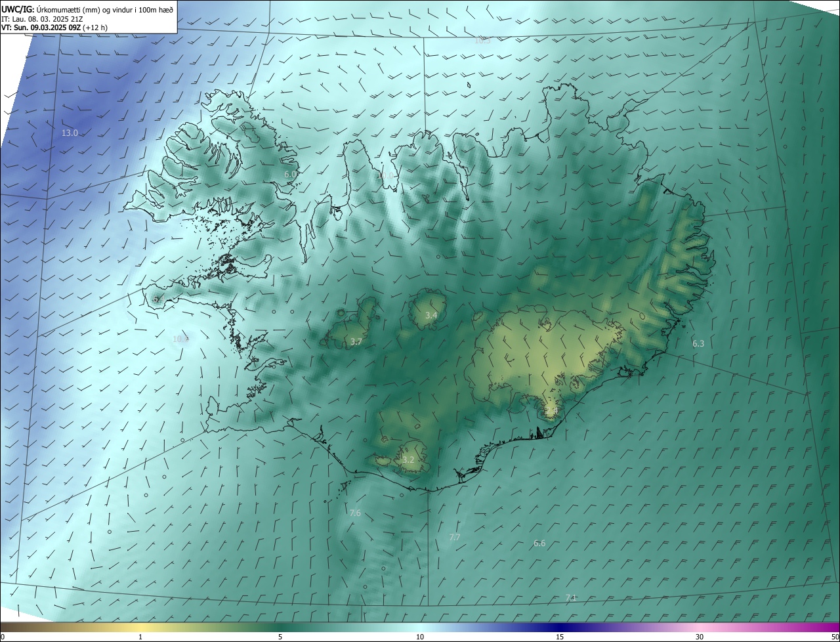The height and width of the screenshot is (642, 840).
Task: Click the 3.2 value label
Action: click(408, 460)
